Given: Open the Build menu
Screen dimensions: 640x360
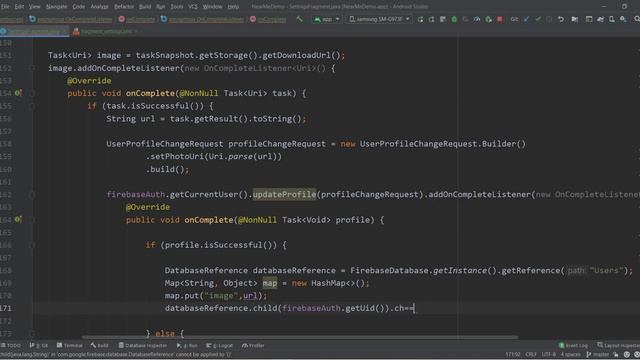Looking at the screenshot, I should [145, 7].
